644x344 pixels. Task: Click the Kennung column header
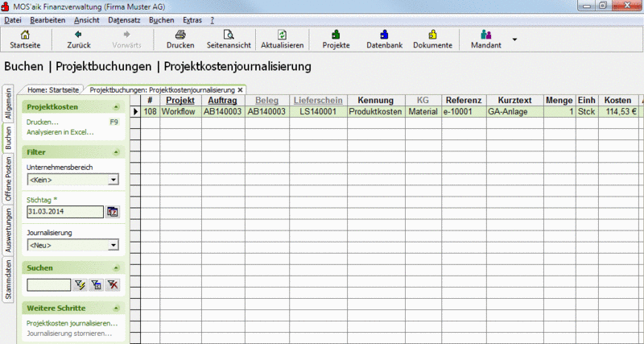coord(375,100)
